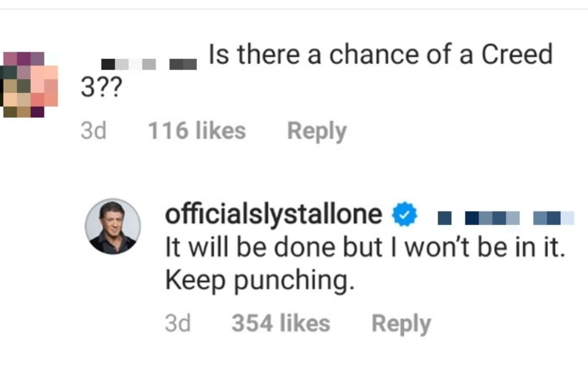The height and width of the screenshot is (368, 588).
Task: View the 354 likes list
Action: coord(281,323)
